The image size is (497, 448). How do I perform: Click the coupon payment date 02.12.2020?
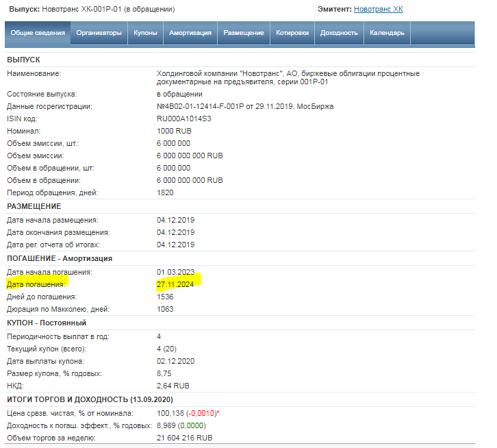coord(176,361)
